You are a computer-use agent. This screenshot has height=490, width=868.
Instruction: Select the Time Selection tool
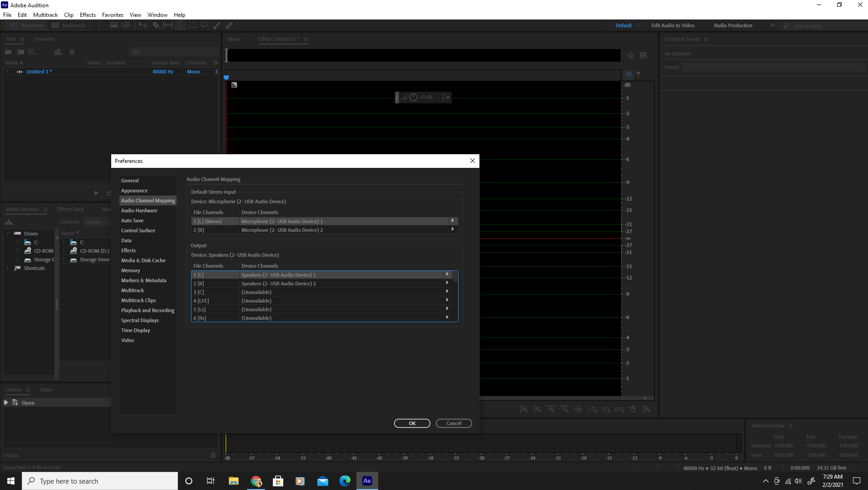click(x=180, y=25)
